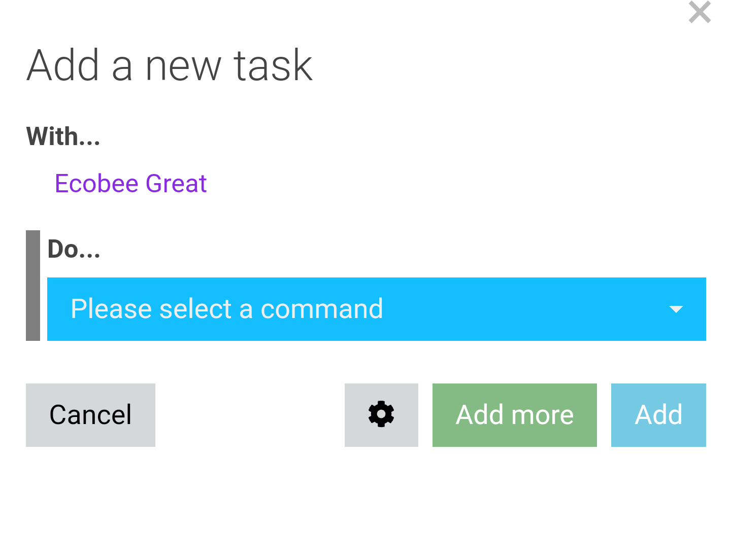Viewport: 731px width, 560px height.
Task: Click the white triangle in the command selector
Action: (676, 309)
